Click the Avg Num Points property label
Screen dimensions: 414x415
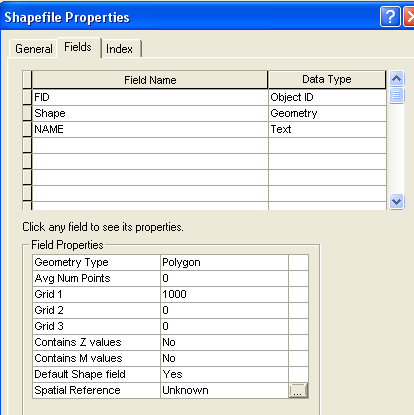coord(96,278)
